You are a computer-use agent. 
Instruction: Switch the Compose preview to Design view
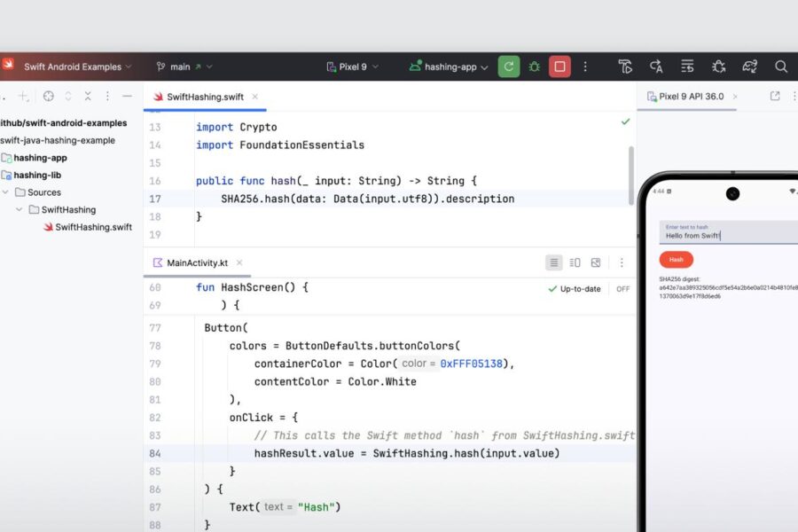(595, 262)
